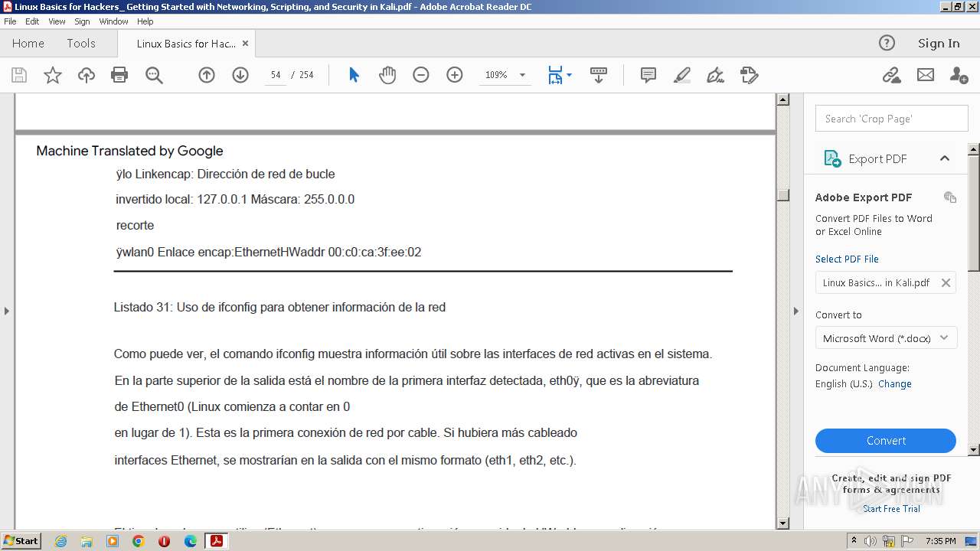Activate the Hand pan tool
The width and height of the screenshot is (980, 551).
387,75
